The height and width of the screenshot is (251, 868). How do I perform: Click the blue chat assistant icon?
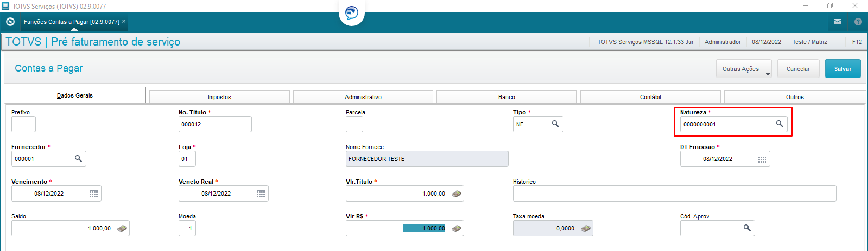click(x=352, y=12)
